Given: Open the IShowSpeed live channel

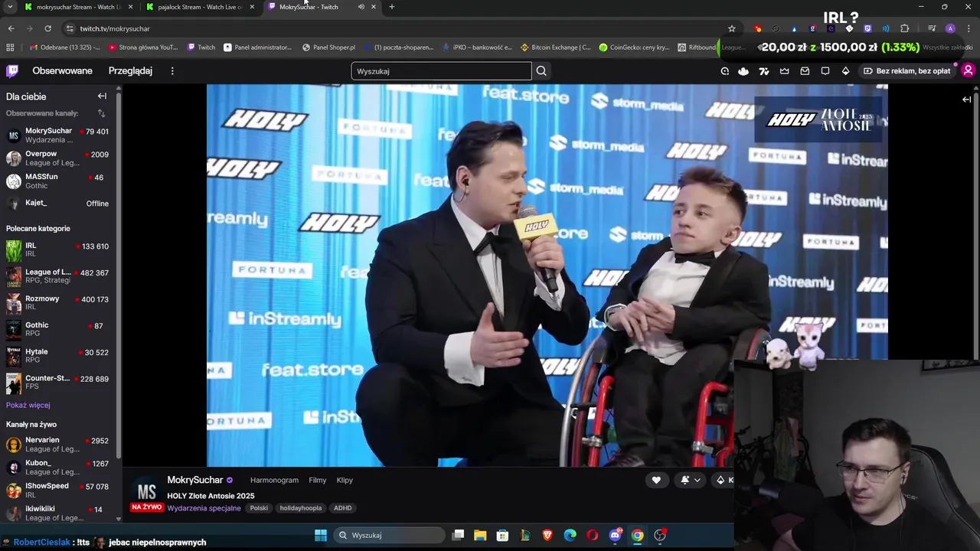Looking at the screenshot, I should pos(58,490).
